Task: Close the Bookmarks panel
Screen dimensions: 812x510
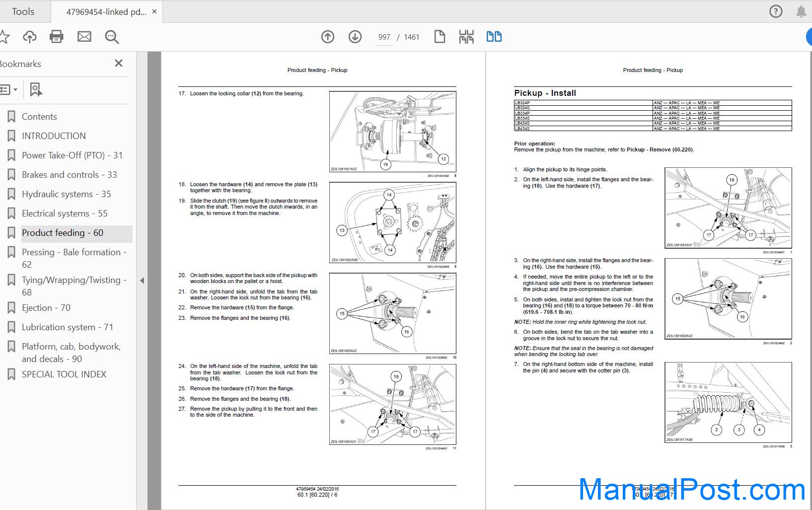Action: 119,63
